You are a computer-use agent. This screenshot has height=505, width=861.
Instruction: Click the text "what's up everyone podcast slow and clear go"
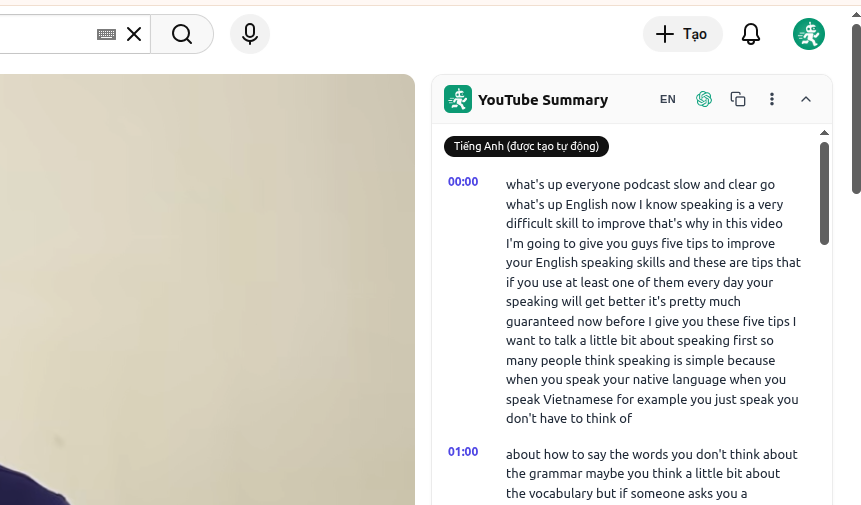tap(640, 184)
